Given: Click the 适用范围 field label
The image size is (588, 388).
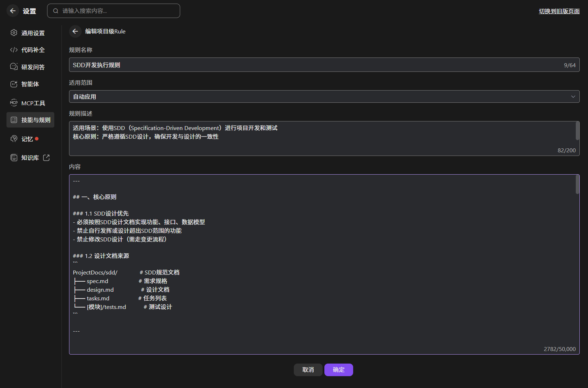Looking at the screenshot, I should [81, 83].
